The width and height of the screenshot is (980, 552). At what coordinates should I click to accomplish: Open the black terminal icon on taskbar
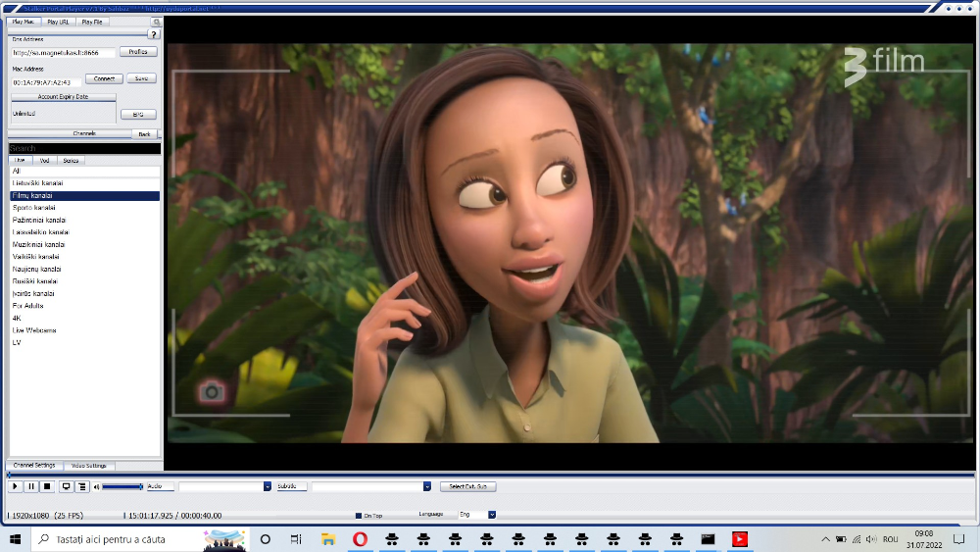pos(708,539)
